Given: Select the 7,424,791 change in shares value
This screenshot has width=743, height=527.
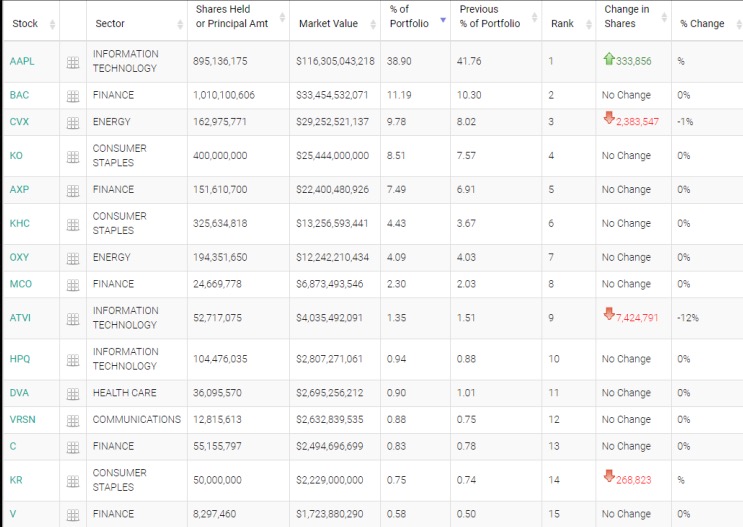Looking at the screenshot, I should [637, 318].
